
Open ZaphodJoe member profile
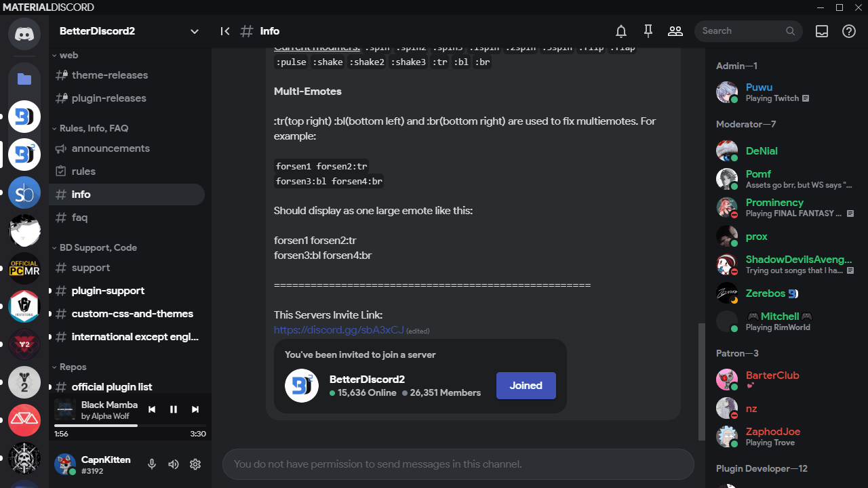pos(784,436)
